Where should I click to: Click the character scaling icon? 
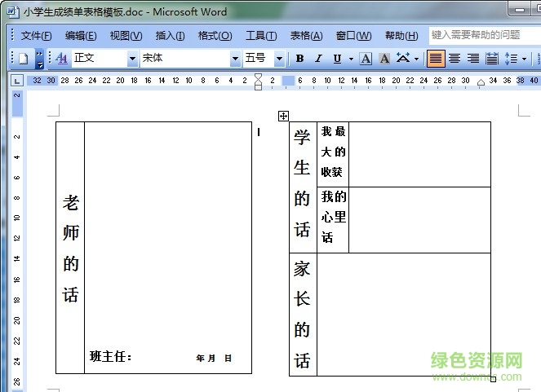click(403, 58)
